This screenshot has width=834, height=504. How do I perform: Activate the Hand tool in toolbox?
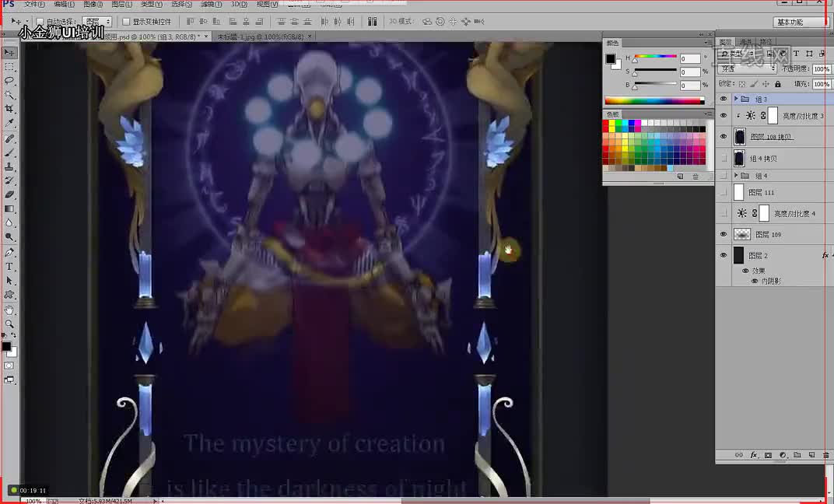9,310
